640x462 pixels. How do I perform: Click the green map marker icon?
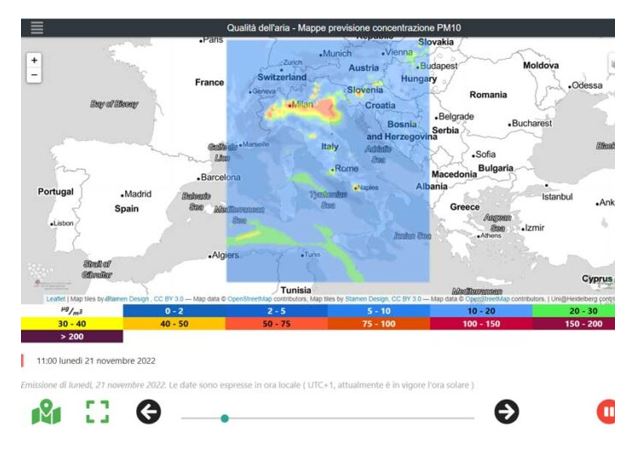click(x=46, y=412)
